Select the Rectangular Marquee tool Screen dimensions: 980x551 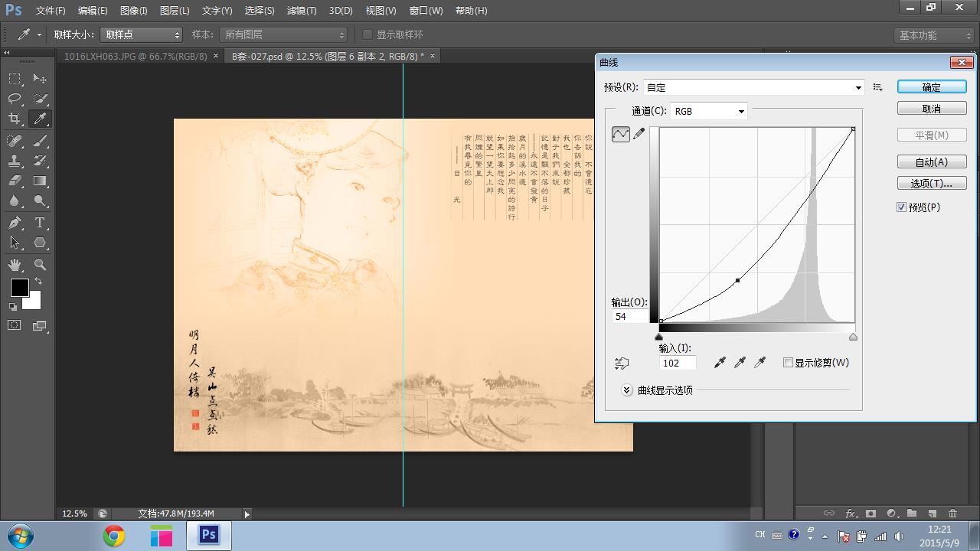tap(15, 79)
